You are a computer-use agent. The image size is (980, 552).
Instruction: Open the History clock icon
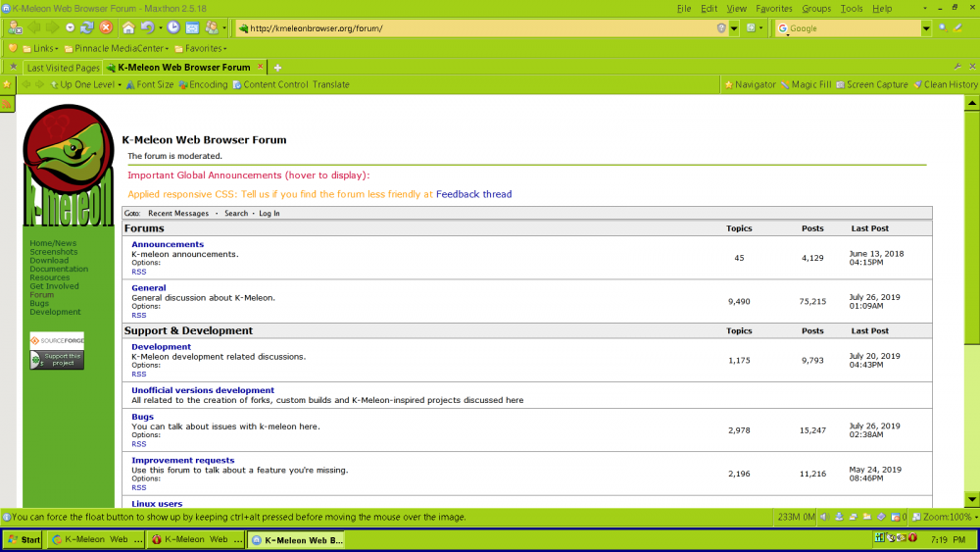coord(173,27)
